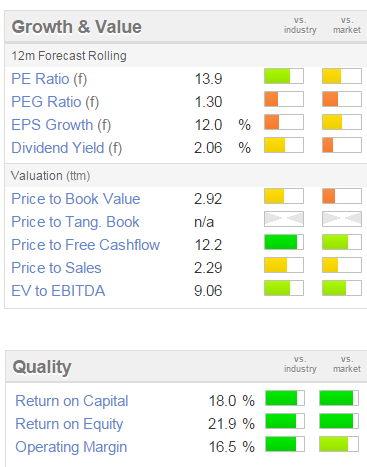Click PEG Ratio vs. market orange bar
Viewport: 367px width, 467px height.
tap(342, 99)
